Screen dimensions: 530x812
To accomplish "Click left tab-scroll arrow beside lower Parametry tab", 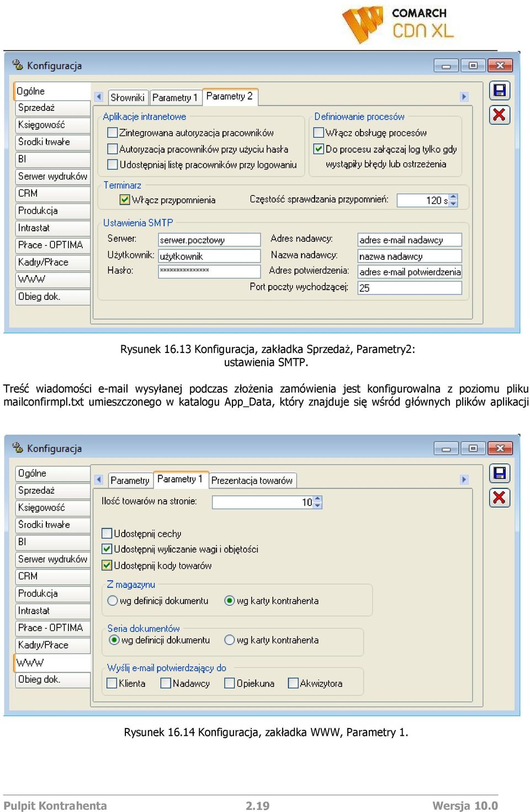I will pyautogui.click(x=99, y=479).
